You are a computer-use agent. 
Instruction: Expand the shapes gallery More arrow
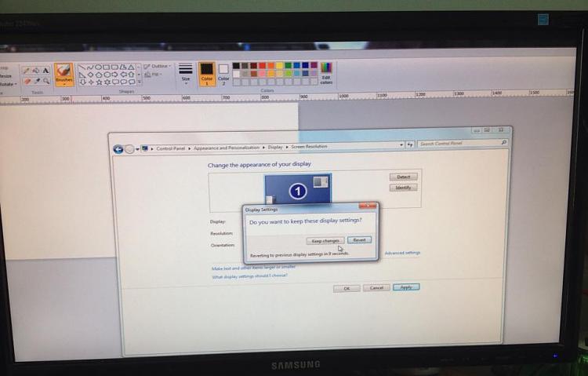(139, 82)
